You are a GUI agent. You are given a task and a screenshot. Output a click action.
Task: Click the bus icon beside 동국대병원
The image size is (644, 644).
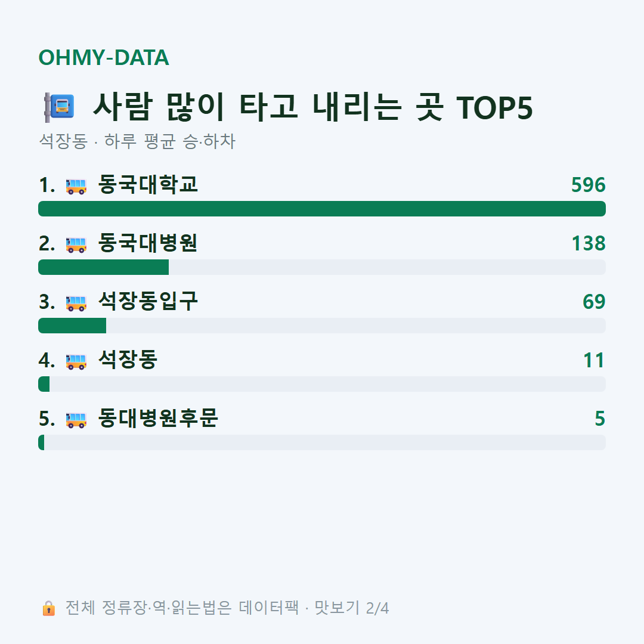tap(76, 244)
